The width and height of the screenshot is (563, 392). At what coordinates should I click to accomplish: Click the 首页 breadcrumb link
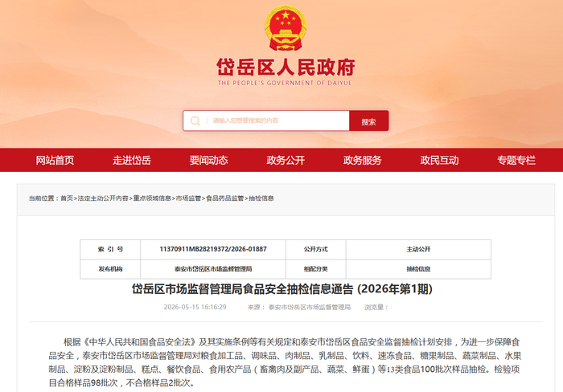point(67,198)
